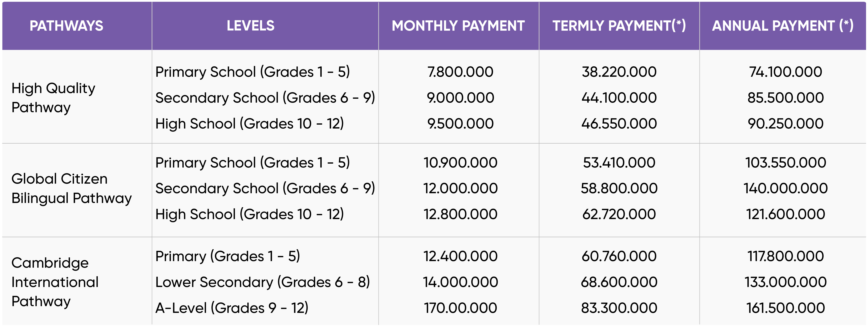This screenshot has height=329, width=868.
Task: Click the ANNUAL PAYMENT (*) header
Action: click(x=782, y=26)
